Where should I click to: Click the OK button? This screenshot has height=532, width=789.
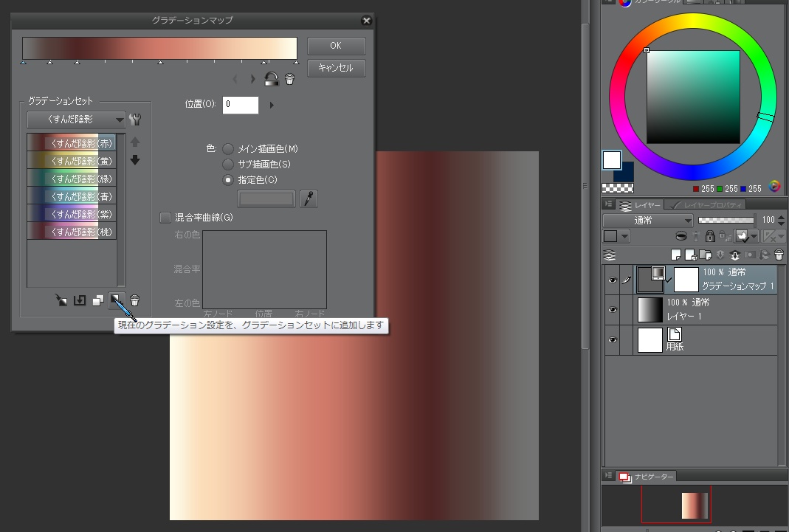click(x=336, y=46)
